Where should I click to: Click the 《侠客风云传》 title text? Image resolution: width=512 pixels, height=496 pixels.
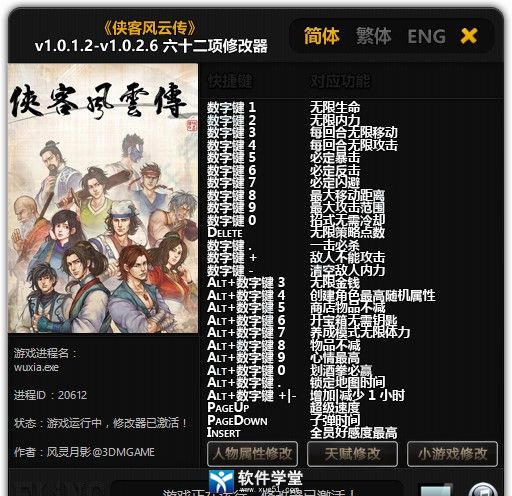pos(150,28)
